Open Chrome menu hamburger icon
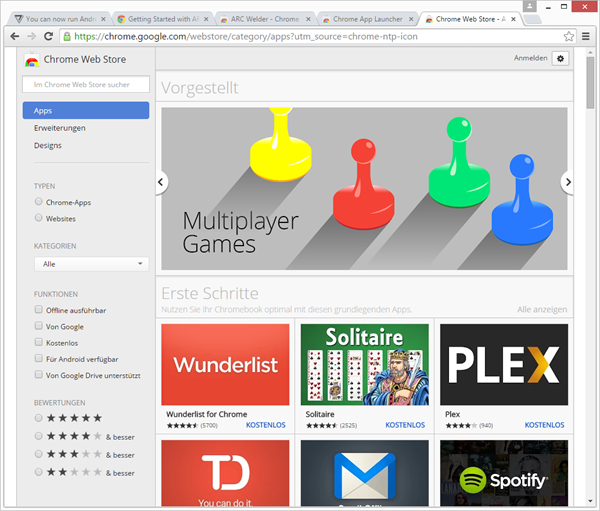This screenshot has width=600, height=511. pos(586,36)
